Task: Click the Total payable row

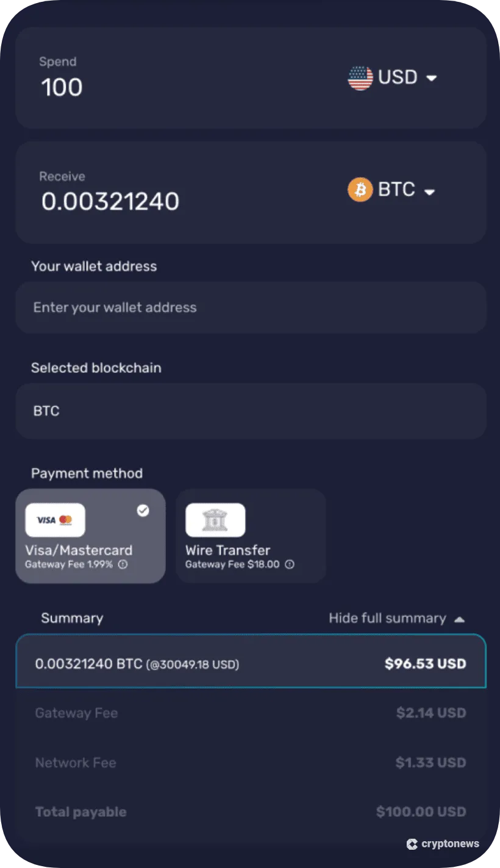Action: click(251, 811)
